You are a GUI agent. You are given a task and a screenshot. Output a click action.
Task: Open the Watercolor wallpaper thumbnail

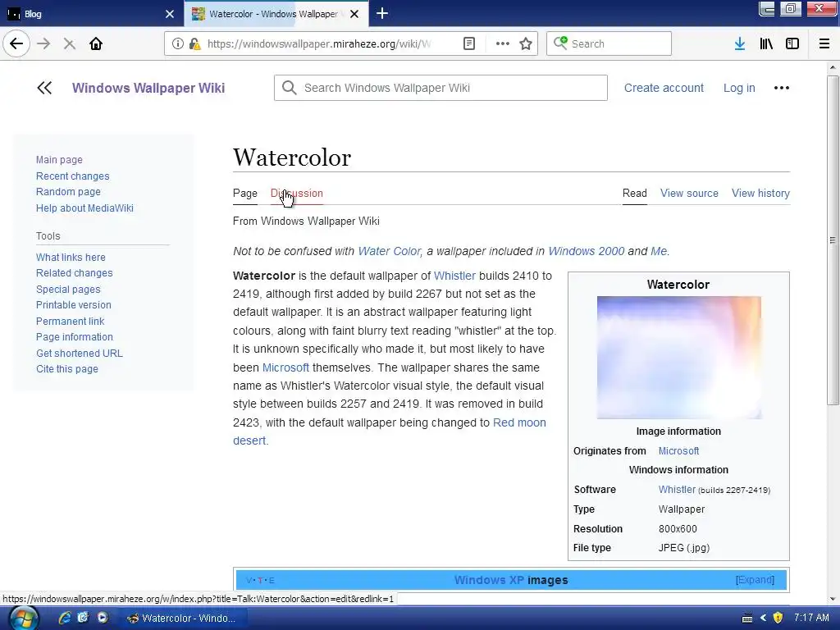point(678,358)
